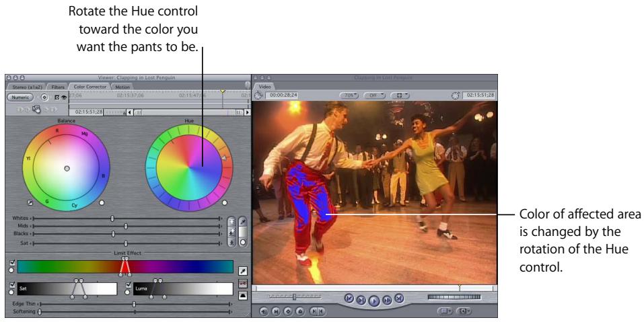Click the scrubber bar under the video

(x=374, y=288)
